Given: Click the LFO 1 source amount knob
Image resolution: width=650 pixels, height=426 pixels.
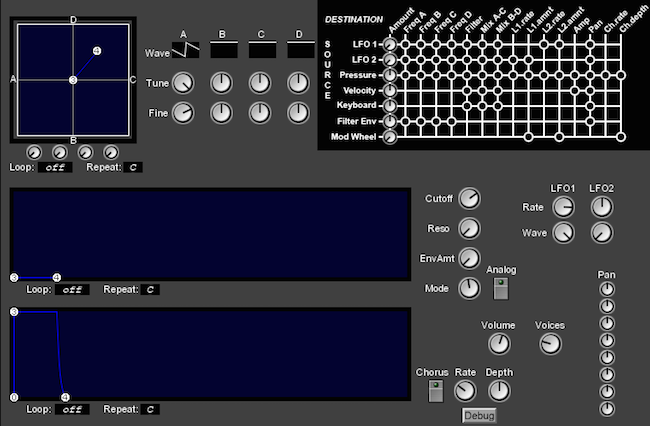Looking at the screenshot, I should (389, 44).
